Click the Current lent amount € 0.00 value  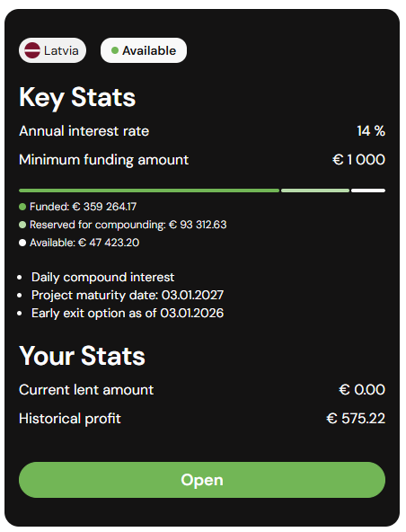(362, 390)
